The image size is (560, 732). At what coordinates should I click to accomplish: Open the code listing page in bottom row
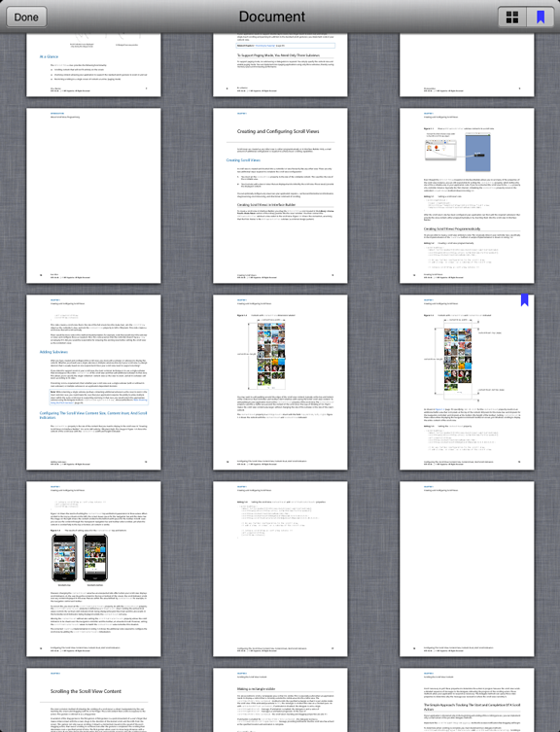point(280,569)
